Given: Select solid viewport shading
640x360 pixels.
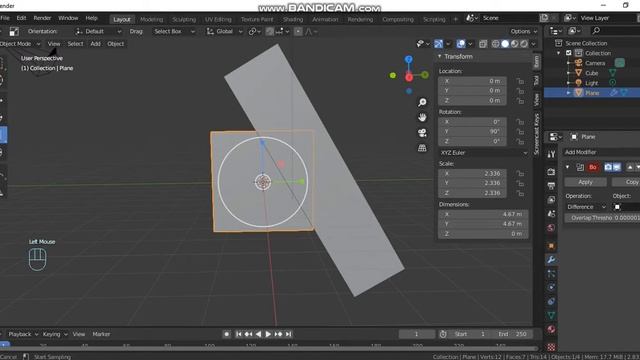Looking at the screenshot, I should 505,44.
